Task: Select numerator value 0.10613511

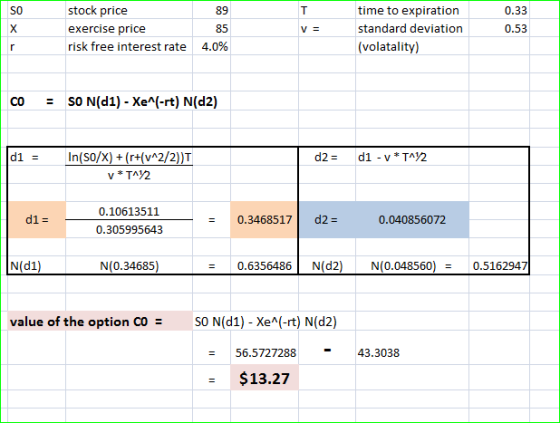Action: pyautogui.click(x=129, y=212)
